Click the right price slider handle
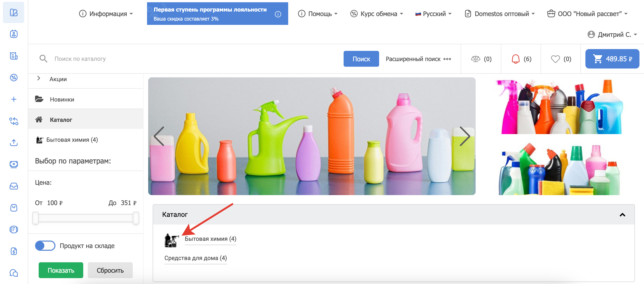Screen dimensions: 644x284 click(136, 218)
